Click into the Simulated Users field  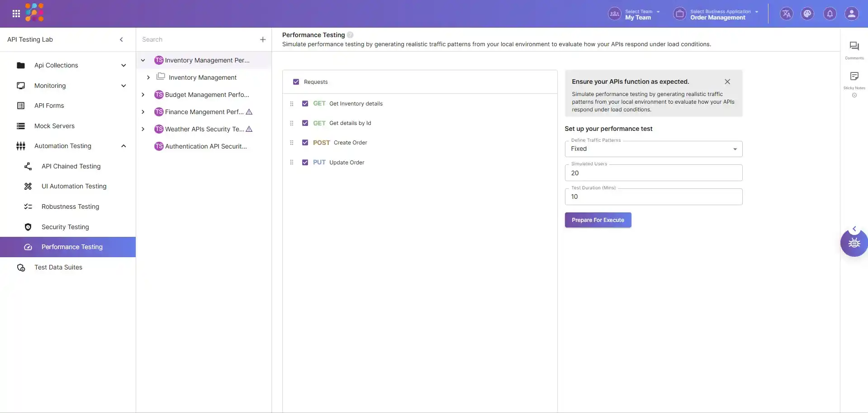coord(653,173)
